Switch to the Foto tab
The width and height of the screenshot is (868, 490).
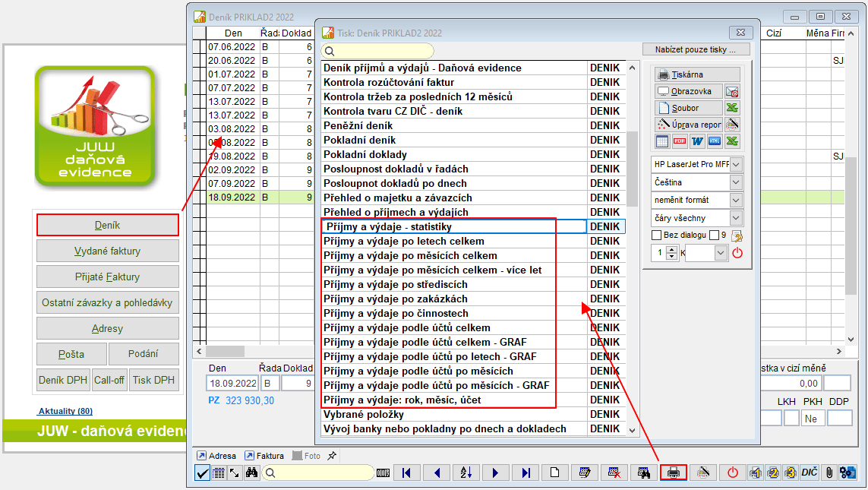(307, 456)
